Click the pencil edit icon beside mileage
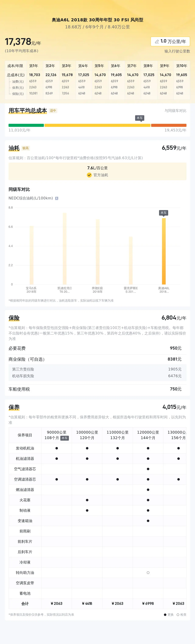195x644 pixels. pyautogui.click(x=157, y=41)
